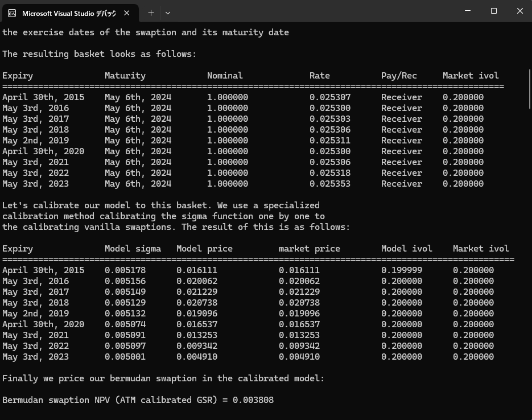Click the Maturity column header in basket table
This screenshot has width=532, height=420.
(125, 76)
